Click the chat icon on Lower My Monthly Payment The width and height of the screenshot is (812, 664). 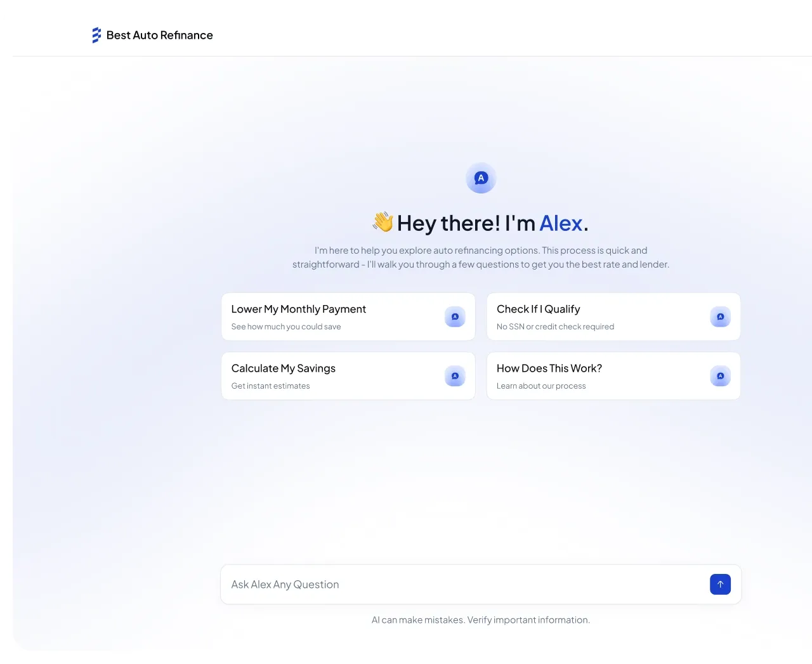455,316
